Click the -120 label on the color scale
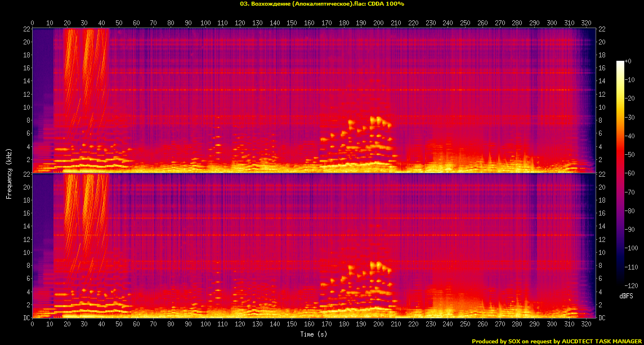This screenshot has width=644, height=345. tap(630, 286)
